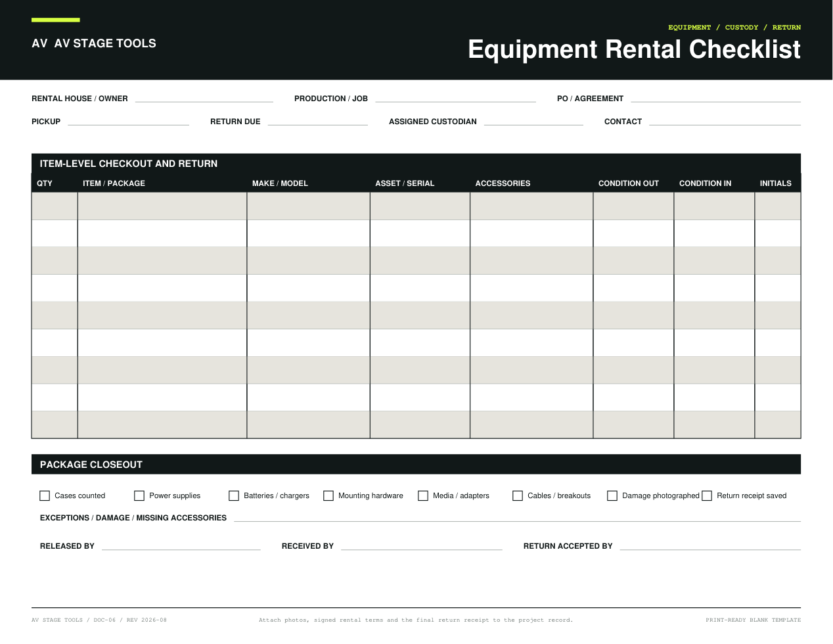Mark Batteries / chargers checkbox
This screenshot has height=644, width=833.
coord(234,495)
